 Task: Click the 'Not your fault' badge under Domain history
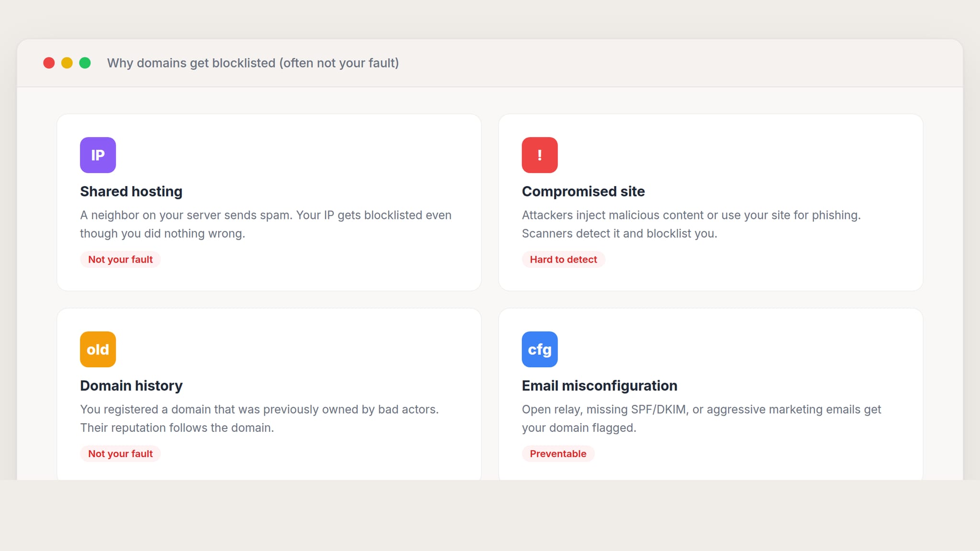pyautogui.click(x=120, y=453)
